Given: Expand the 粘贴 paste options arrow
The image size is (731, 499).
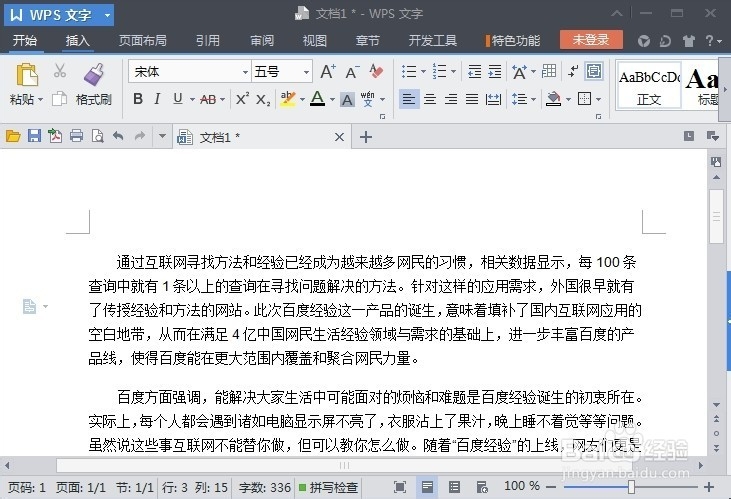Looking at the screenshot, I should pos(41,99).
